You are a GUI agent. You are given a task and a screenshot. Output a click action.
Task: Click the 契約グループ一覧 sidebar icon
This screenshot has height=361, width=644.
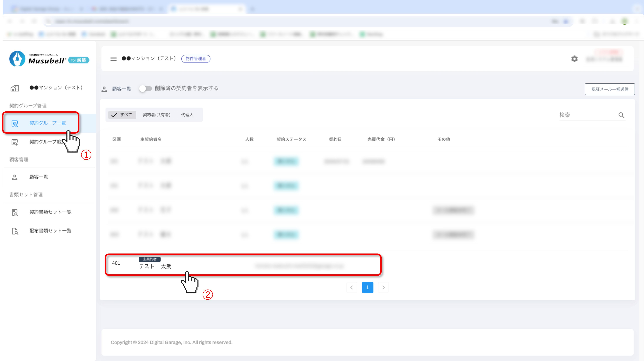(15, 123)
